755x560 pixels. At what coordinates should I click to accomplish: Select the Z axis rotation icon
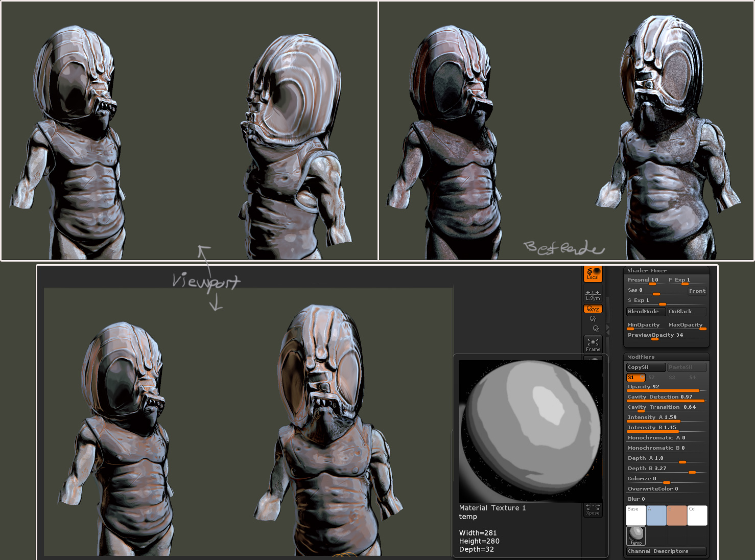pos(595,329)
